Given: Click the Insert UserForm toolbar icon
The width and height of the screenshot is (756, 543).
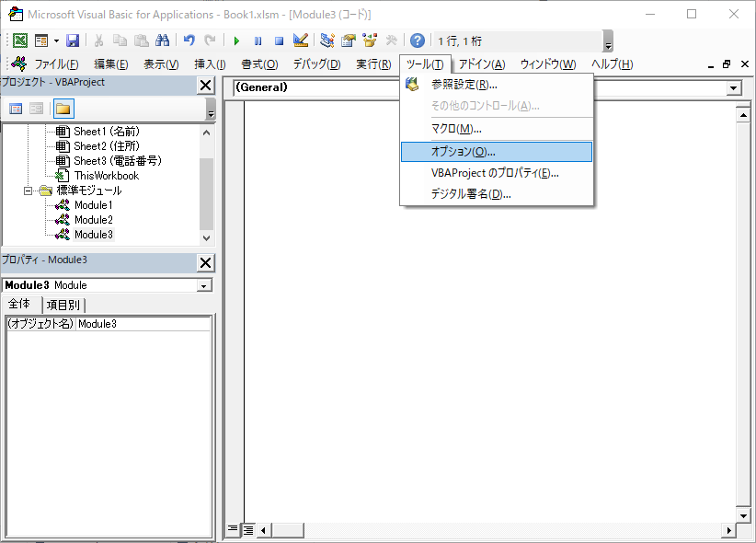Looking at the screenshot, I should 42,40.
